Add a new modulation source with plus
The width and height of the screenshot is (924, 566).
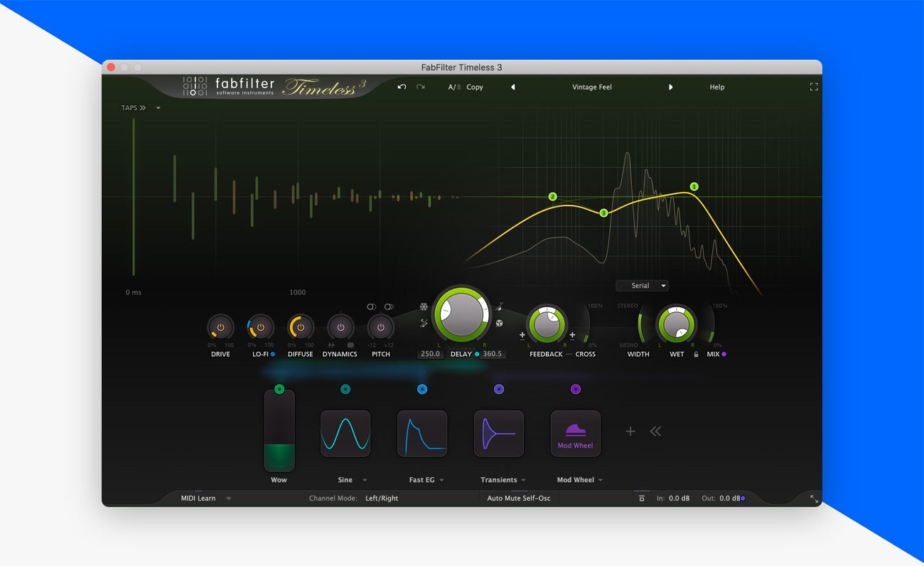(x=630, y=431)
